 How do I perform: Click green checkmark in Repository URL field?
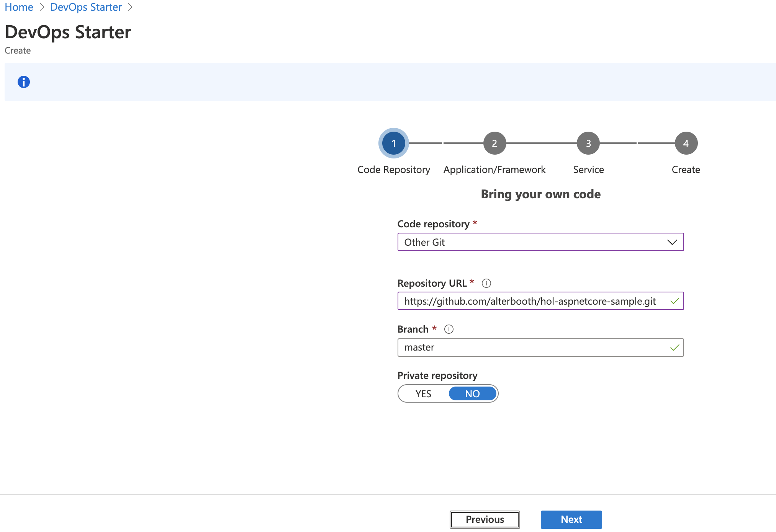[674, 301]
